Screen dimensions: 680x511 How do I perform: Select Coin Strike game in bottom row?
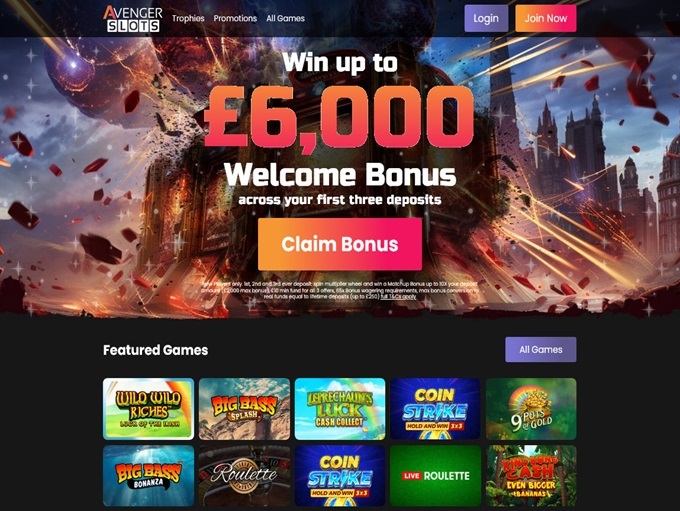coord(340,475)
